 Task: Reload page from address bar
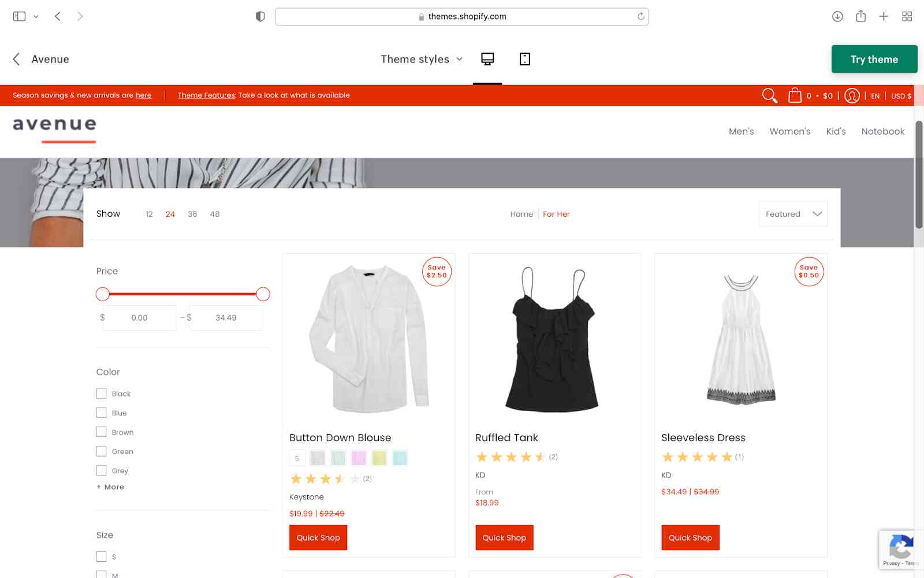tap(640, 16)
